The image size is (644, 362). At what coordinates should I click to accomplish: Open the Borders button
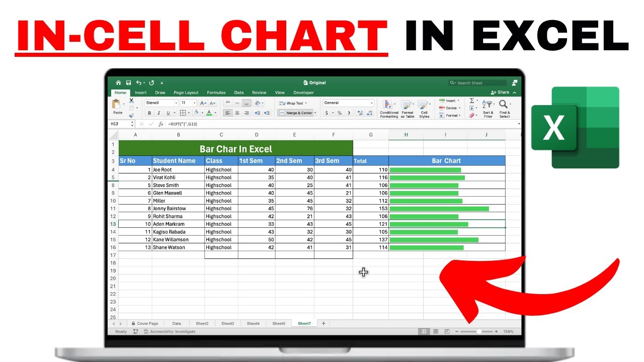(183, 113)
